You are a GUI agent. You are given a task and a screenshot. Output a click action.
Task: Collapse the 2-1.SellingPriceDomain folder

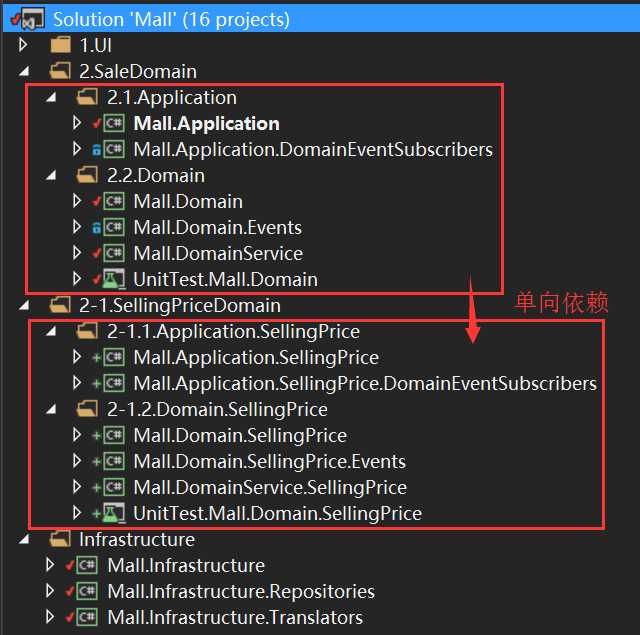(24, 306)
